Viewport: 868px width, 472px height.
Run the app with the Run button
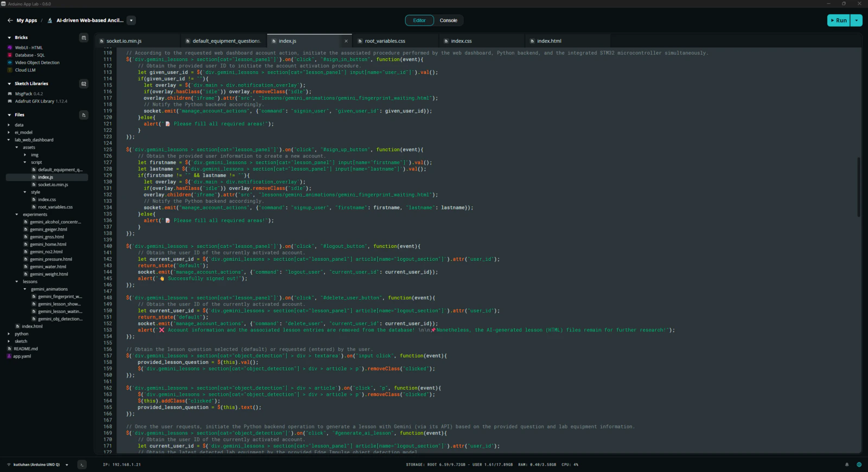pos(838,21)
